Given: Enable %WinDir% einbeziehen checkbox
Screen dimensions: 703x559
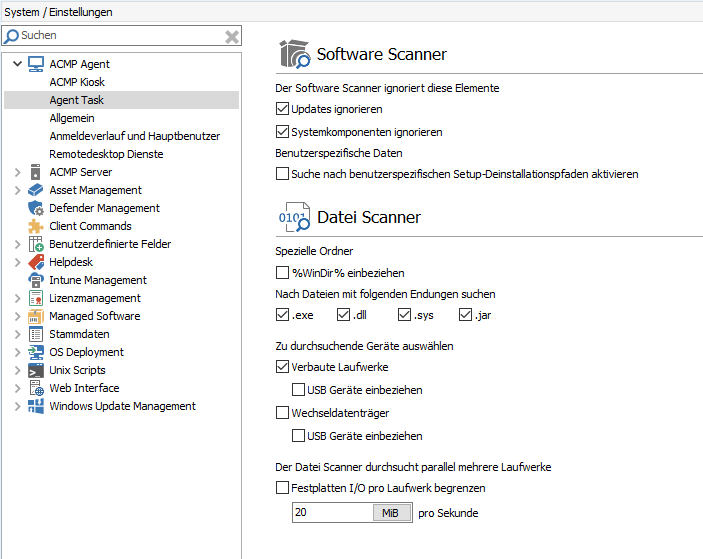Looking at the screenshot, I should [282, 272].
